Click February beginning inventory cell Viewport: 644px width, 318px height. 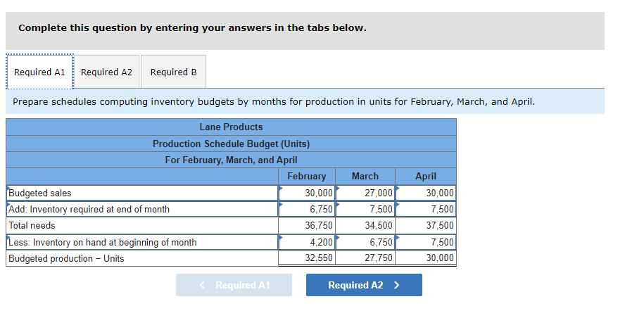(308, 242)
